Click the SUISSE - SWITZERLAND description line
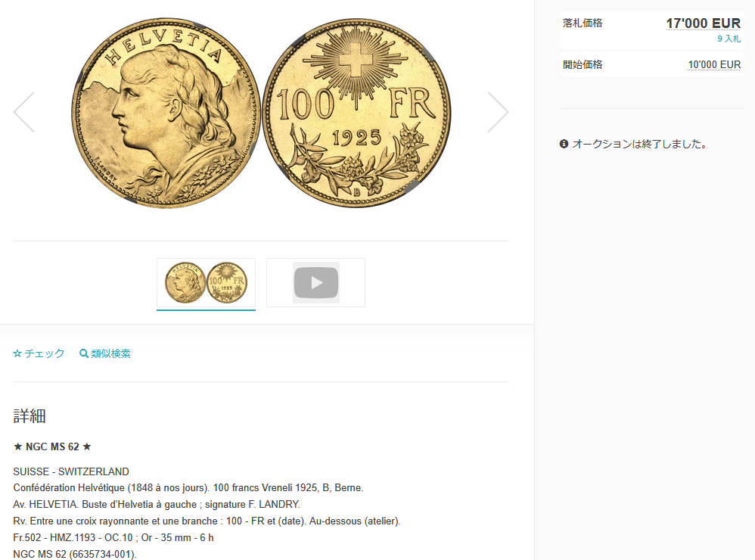This screenshot has height=560, width=755. click(x=71, y=471)
